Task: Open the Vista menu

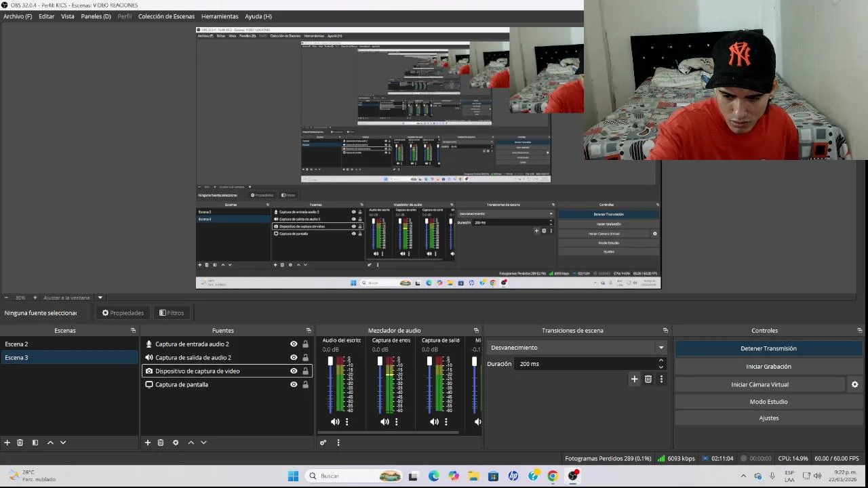Action: pyautogui.click(x=68, y=16)
